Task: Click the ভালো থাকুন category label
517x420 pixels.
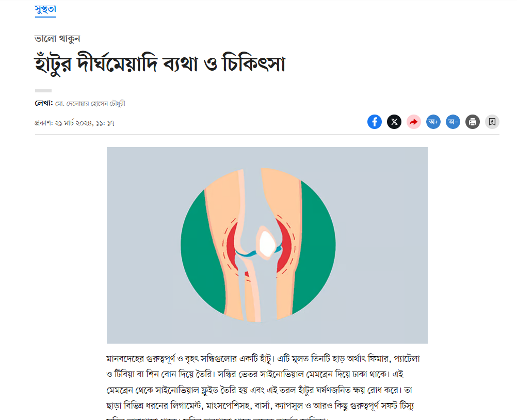Action: (57, 39)
